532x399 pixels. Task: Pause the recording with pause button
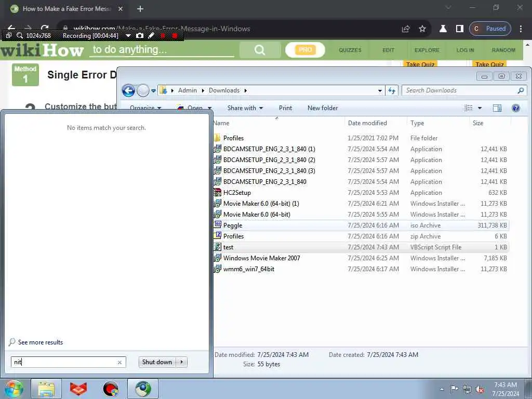tap(163, 35)
